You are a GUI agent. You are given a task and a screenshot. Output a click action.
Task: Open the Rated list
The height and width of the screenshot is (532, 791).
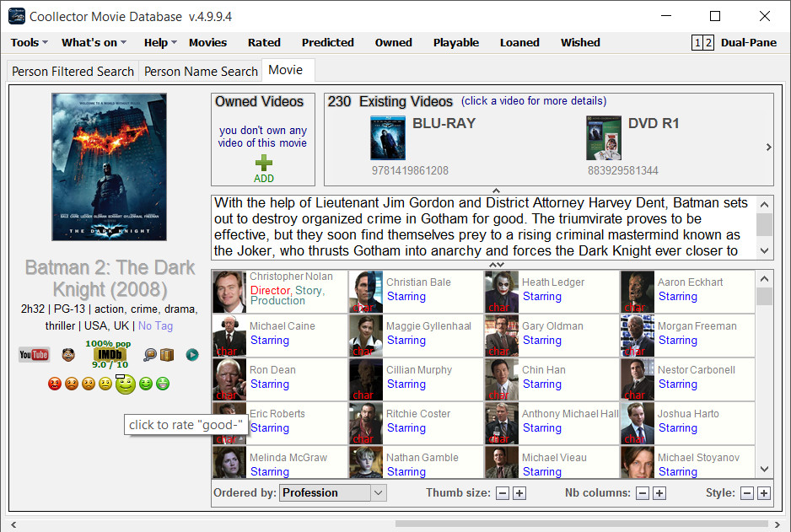tap(264, 43)
